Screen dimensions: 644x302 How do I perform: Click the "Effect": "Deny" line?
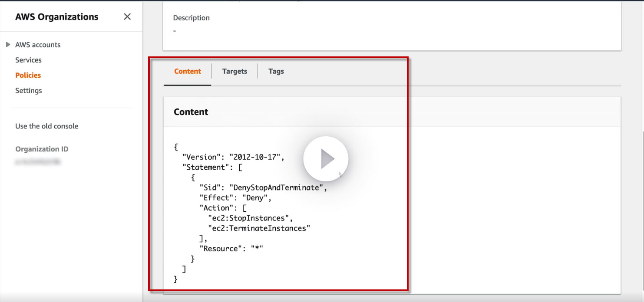coord(235,198)
